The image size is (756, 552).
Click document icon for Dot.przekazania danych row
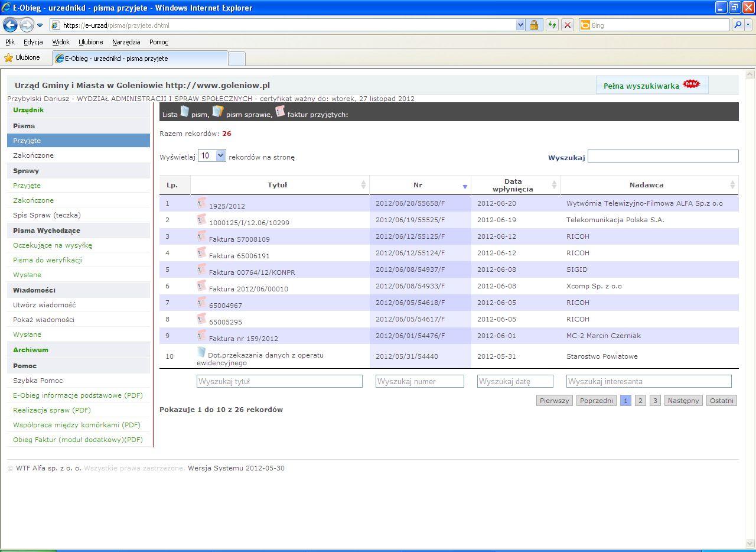(201, 352)
